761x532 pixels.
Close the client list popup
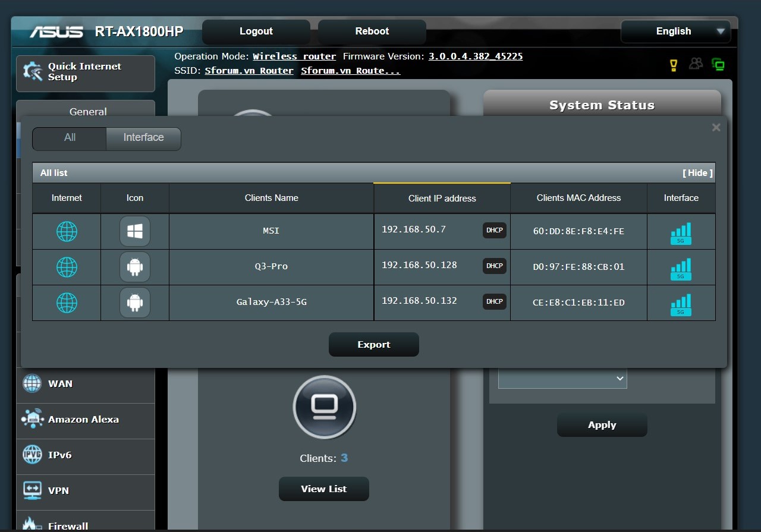(716, 127)
